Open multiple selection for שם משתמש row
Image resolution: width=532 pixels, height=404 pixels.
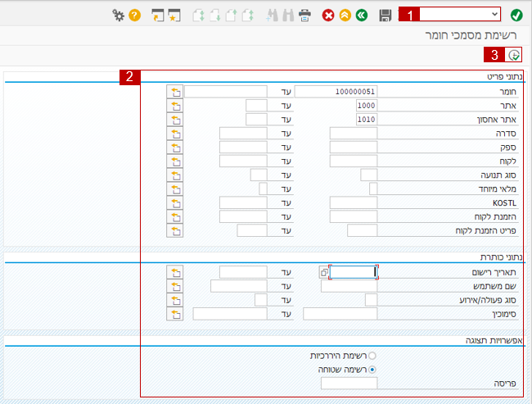tap(174, 287)
